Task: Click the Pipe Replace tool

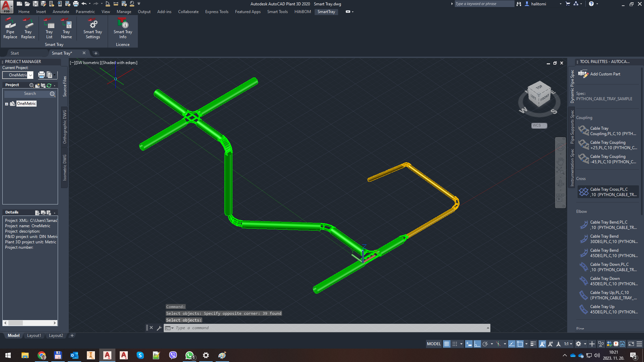Action: click(10, 28)
